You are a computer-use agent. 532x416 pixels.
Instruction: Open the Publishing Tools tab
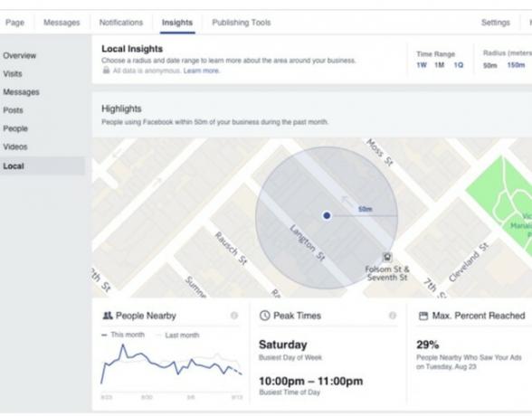[x=242, y=23]
